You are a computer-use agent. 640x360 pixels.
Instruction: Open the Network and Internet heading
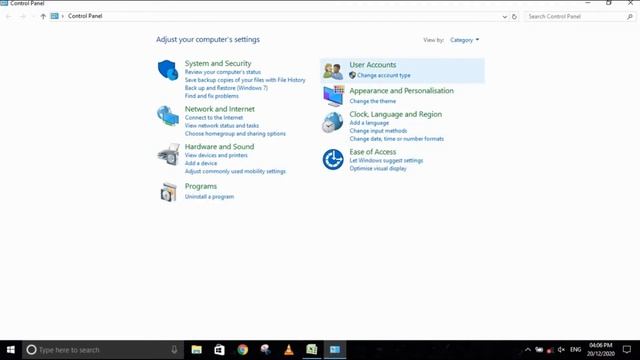pyautogui.click(x=220, y=109)
